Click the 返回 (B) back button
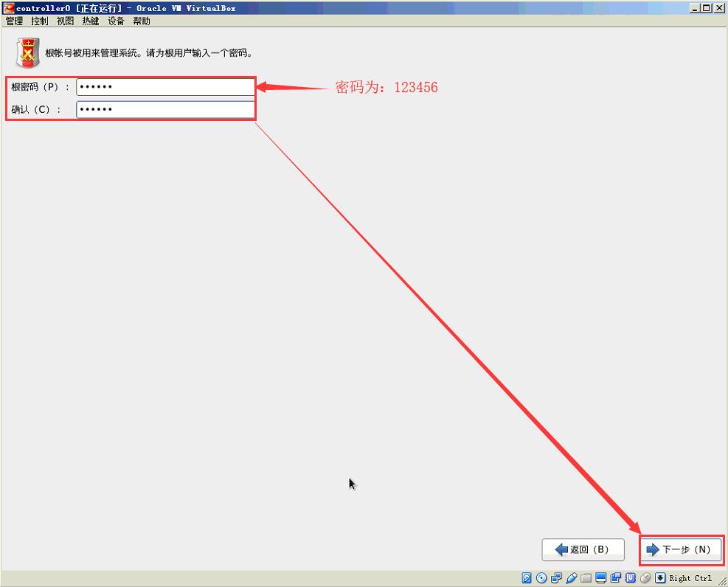 [583, 549]
